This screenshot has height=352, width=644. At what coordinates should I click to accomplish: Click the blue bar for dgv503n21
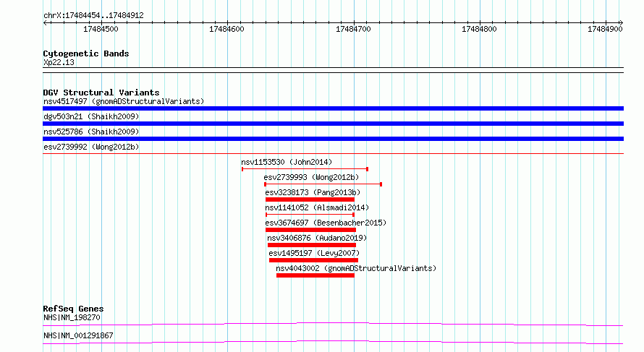(333, 124)
